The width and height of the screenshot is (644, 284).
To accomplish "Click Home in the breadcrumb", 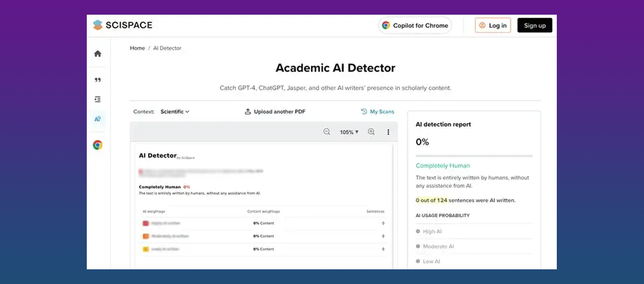I will (137, 48).
